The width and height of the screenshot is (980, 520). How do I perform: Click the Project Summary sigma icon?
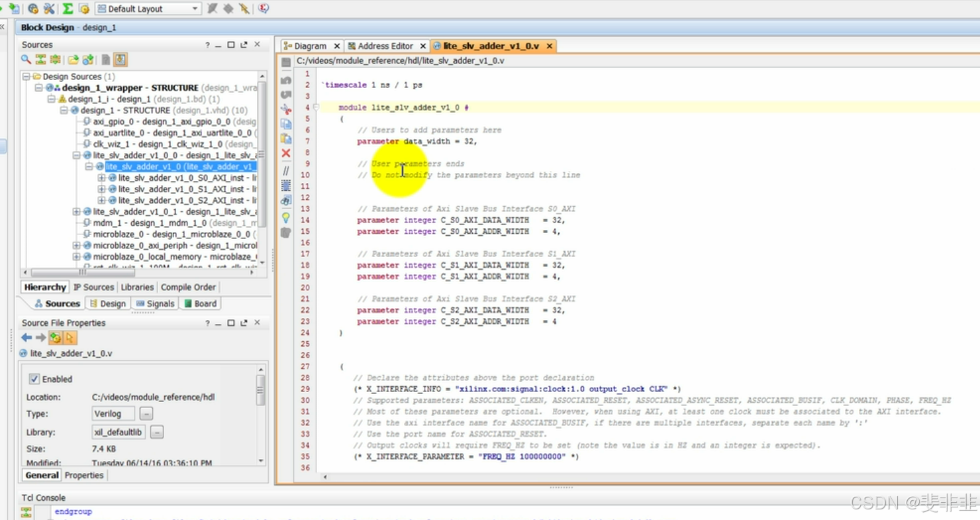(x=68, y=9)
